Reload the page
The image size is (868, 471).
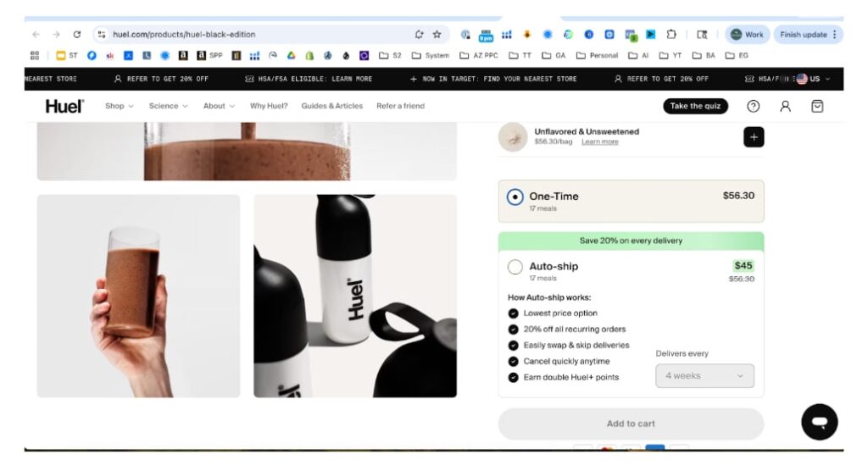click(x=77, y=35)
